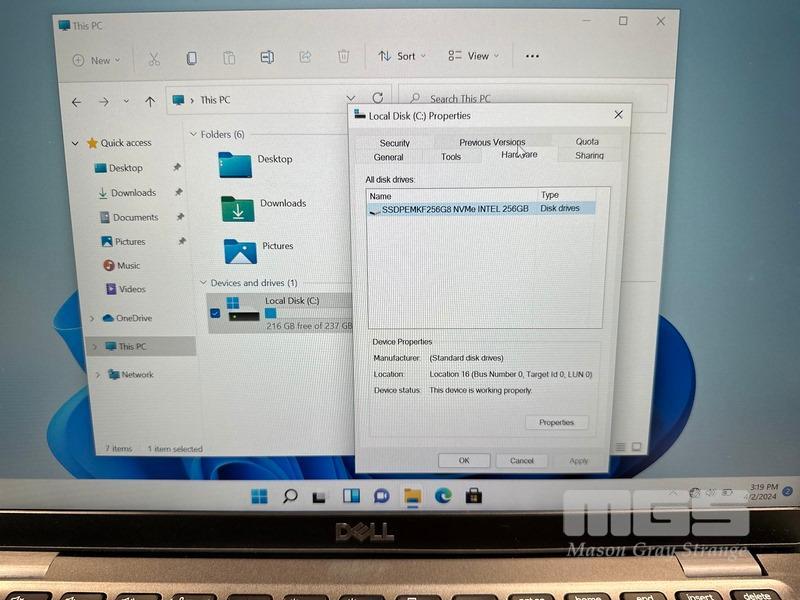800x600 pixels.
Task: Click the Properties button for the device
Action: [556, 423]
